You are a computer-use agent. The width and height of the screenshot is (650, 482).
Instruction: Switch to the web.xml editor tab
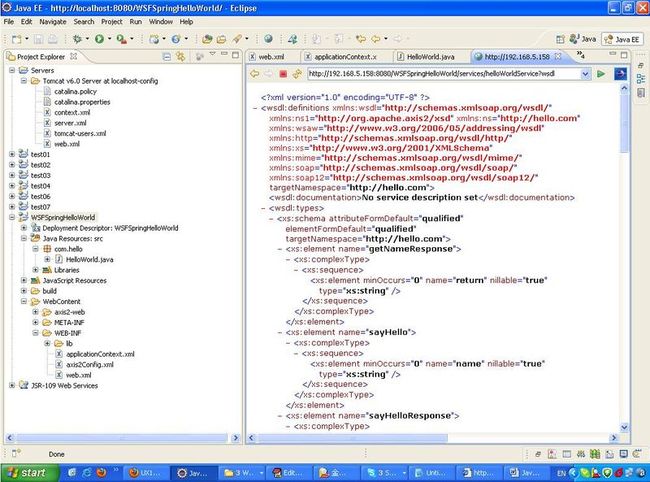click(272, 57)
